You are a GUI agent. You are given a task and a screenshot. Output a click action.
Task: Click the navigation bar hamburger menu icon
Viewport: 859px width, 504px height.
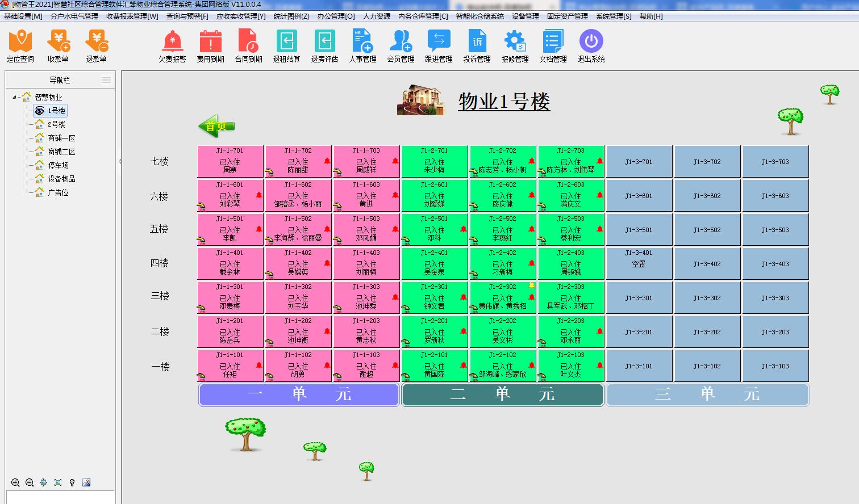[x=106, y=80]
